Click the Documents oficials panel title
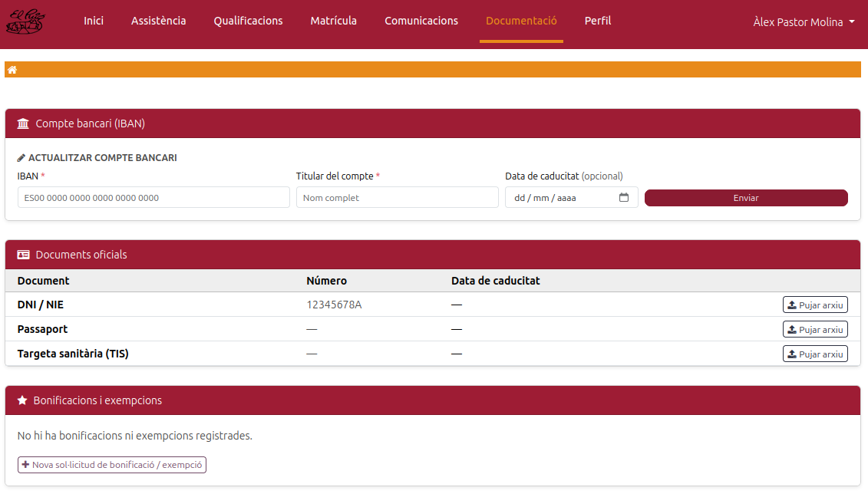The height and width of the screenshot is (494, 868). pyautogui.click(x=81, y=255)
